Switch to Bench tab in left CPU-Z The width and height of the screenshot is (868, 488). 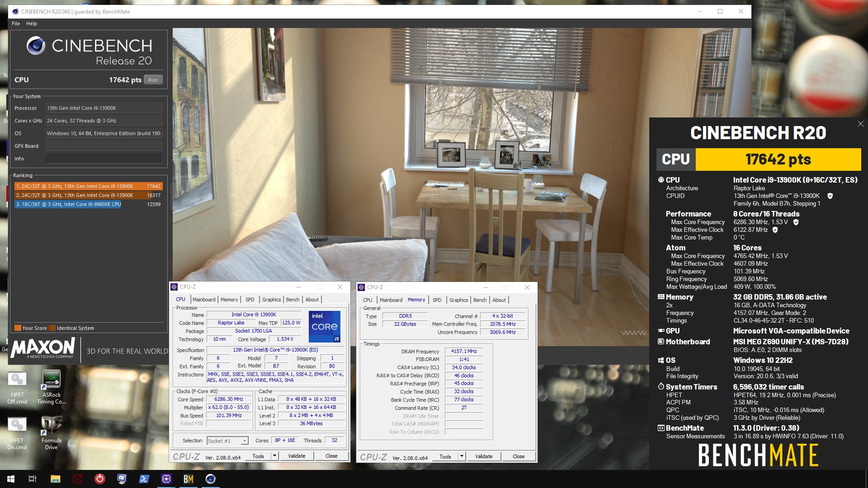click(x=292, y=300)
